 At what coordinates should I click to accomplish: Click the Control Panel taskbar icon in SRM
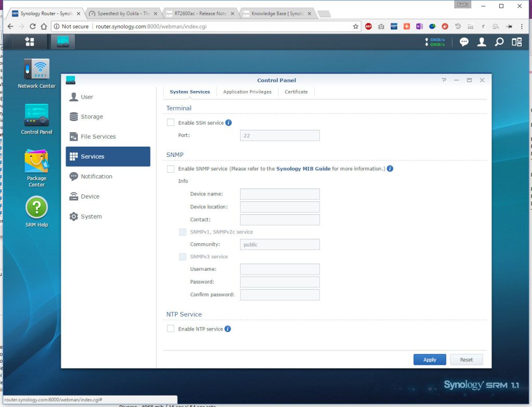62,42
